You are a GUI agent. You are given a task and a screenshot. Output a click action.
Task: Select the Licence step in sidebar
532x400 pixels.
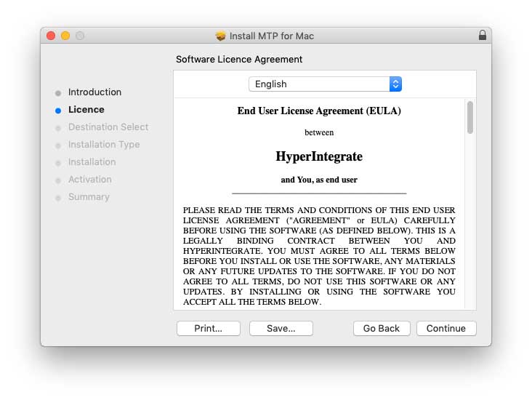tap(86, 110)
